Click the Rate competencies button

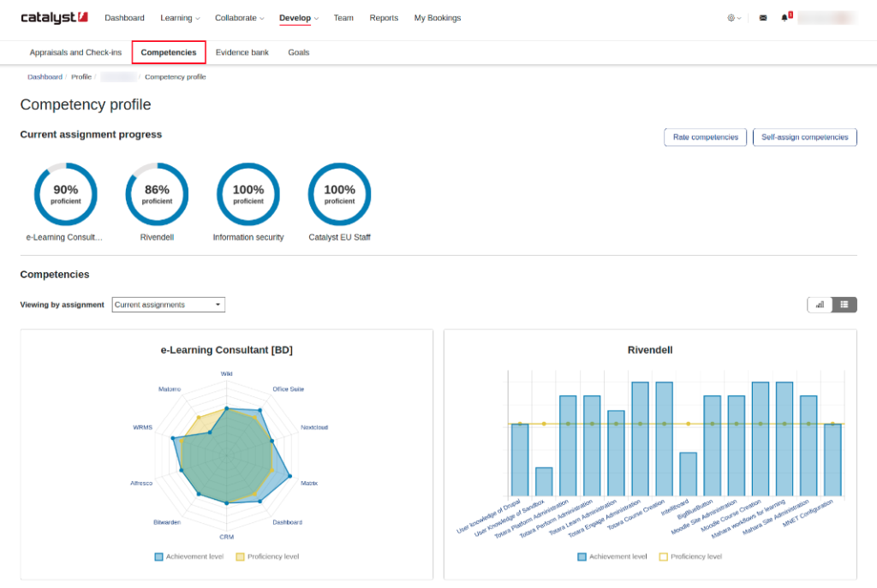pyautogui.click(x=705, y=137)
